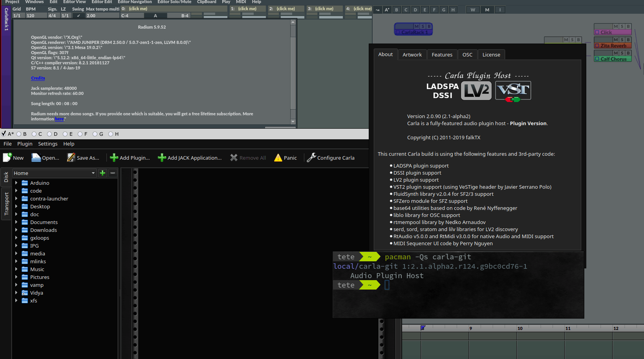This screenshot has height=359, width=644.
Task: Click the green plus bookmark button by Home
Action: tap(102, 173)
